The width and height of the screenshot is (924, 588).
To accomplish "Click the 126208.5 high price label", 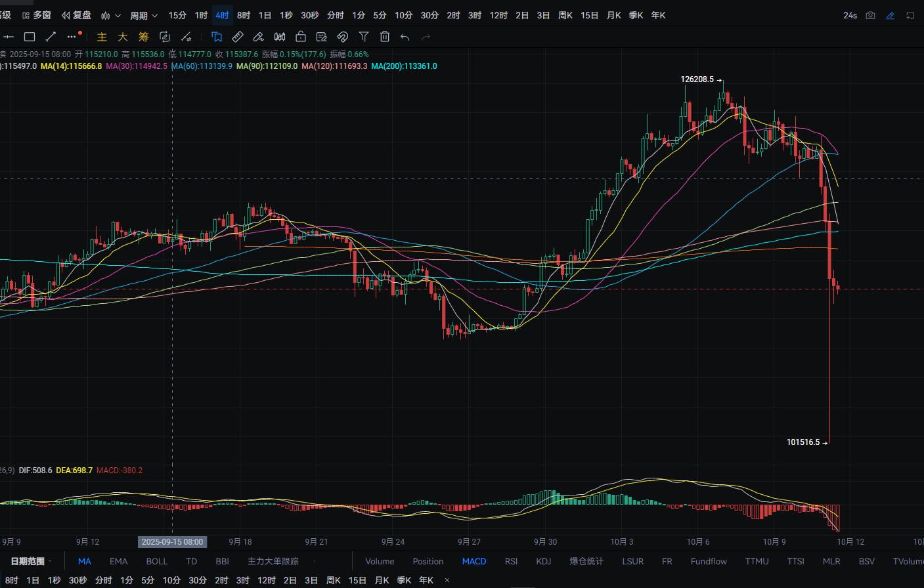I will point(697,79).
